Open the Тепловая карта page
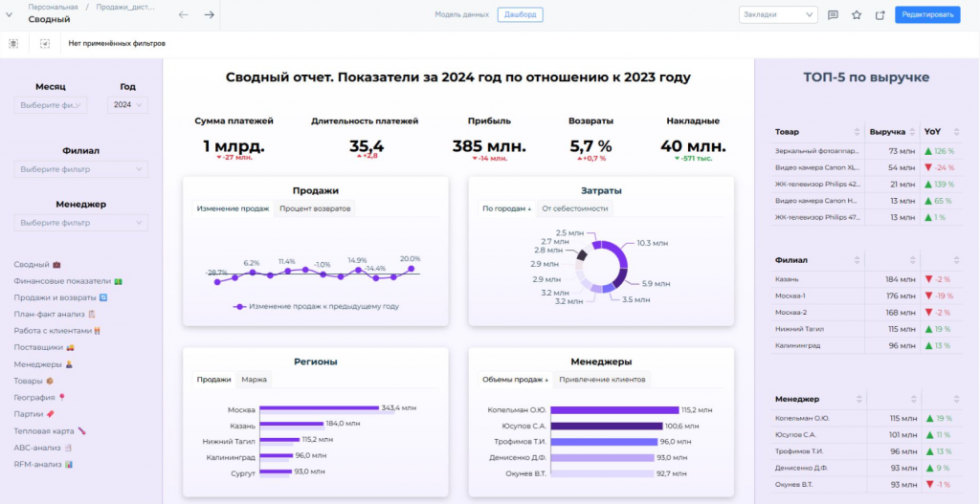980x504 pixels. (x=50, y=431)
